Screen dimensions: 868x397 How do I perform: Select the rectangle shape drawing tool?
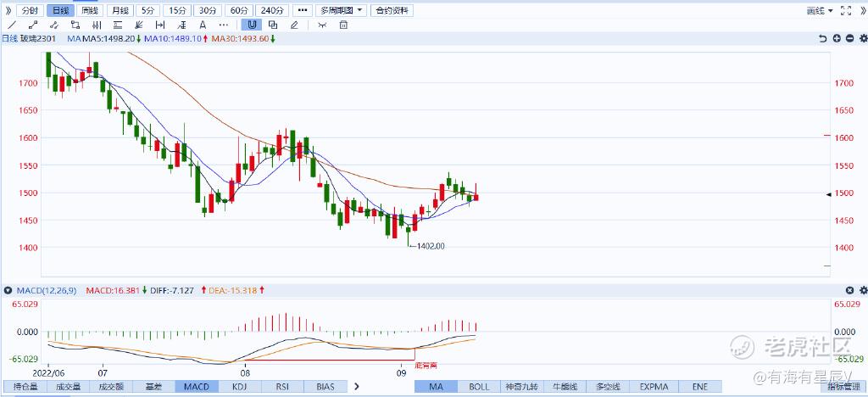[75, 25]
